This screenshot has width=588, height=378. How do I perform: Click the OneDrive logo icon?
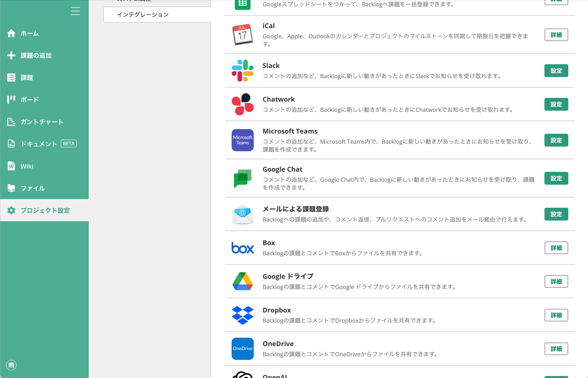(x=242, y=349)
